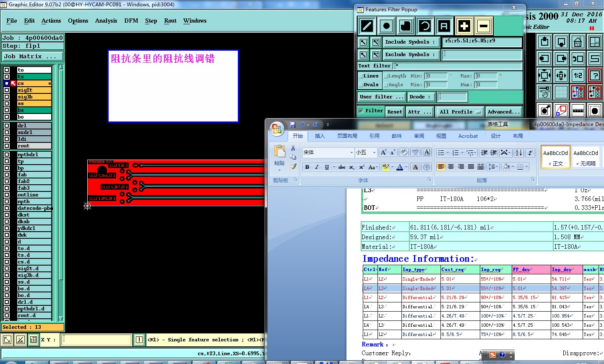
Task: Open the Rout menu
Action: (x=170, y=21)
